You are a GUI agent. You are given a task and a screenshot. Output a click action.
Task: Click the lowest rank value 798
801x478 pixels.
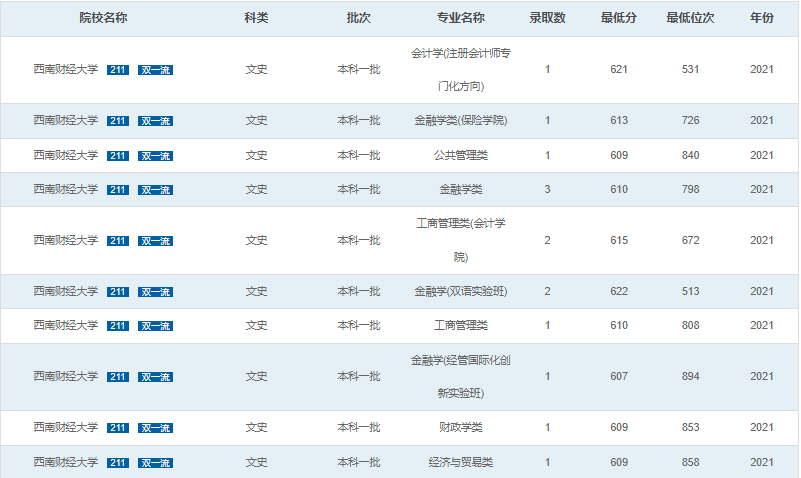691,189
